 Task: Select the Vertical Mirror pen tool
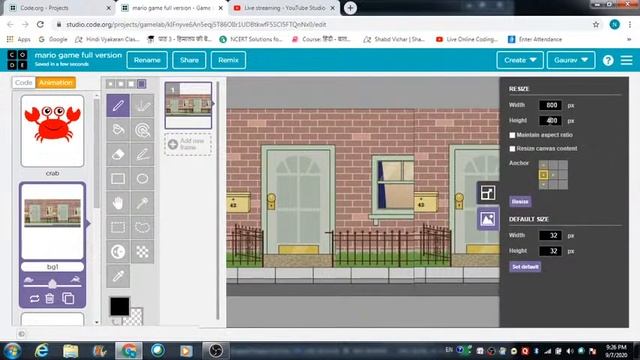pyautogui.click(x=142, y=106)
